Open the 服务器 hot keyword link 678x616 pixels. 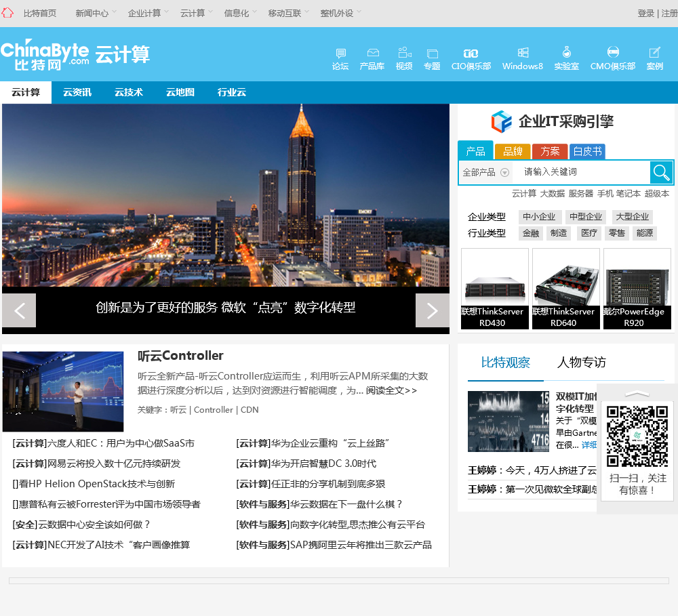[580, 194]
